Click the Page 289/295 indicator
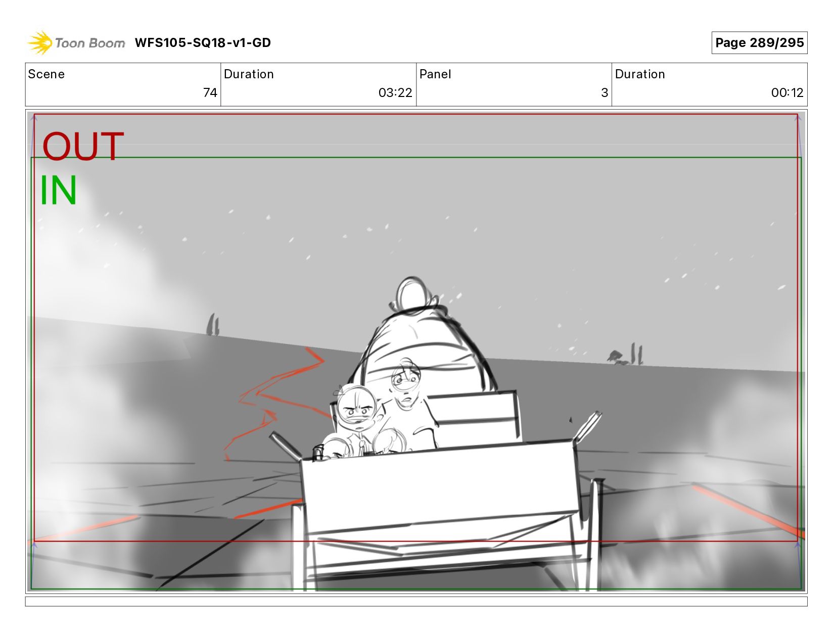Screen dimensions: 834x644 759,43
